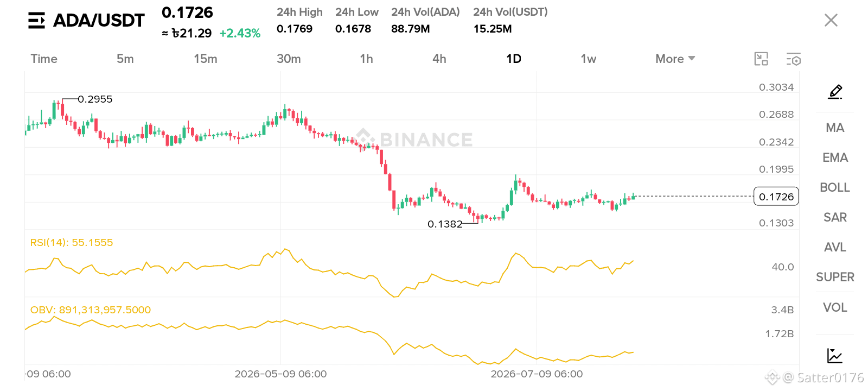The width and height of the screenshot is (868, 391).
Task: Select the 4h timeframe
Action: tap(439, 59)
